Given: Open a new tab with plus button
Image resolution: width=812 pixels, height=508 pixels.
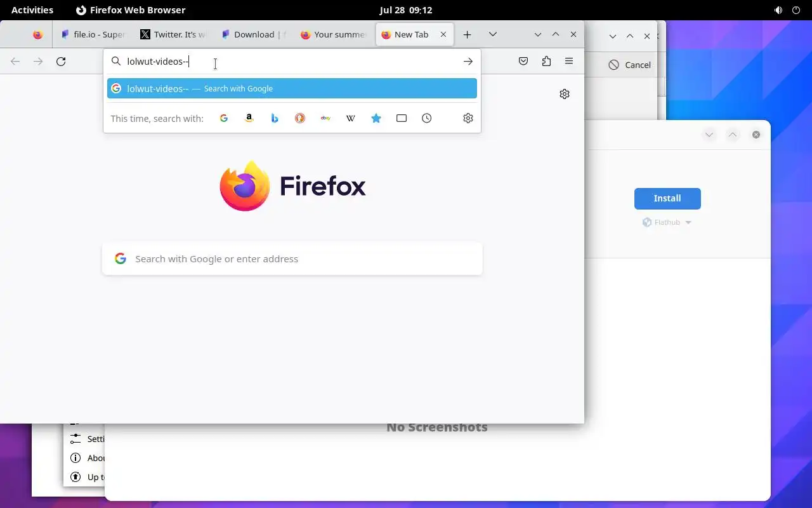Looking at the screenshot, I should (468, 35).
